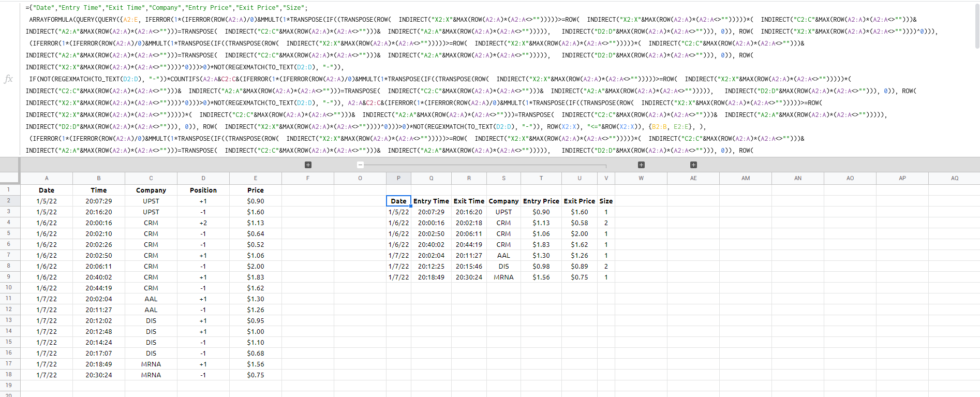The width and height of the screenshot is (980, 397).
Task: Select column E header
Action: pyautogui.click(x=256, y=178)
